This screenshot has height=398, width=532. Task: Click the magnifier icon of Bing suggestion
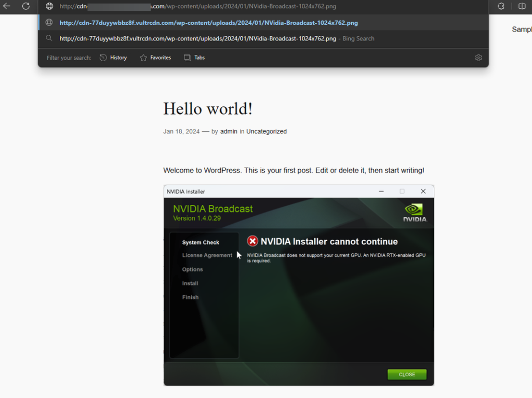(49, 38)
